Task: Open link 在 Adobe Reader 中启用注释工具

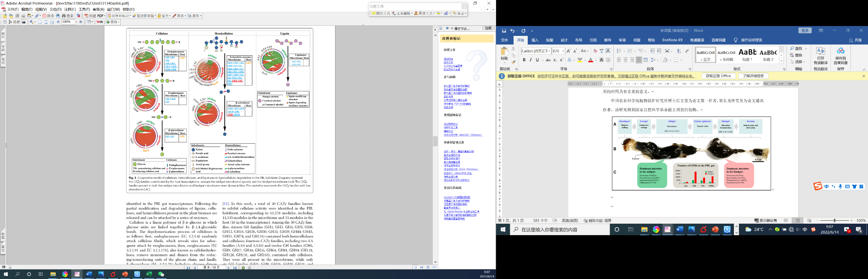Action: coord(461,211)
